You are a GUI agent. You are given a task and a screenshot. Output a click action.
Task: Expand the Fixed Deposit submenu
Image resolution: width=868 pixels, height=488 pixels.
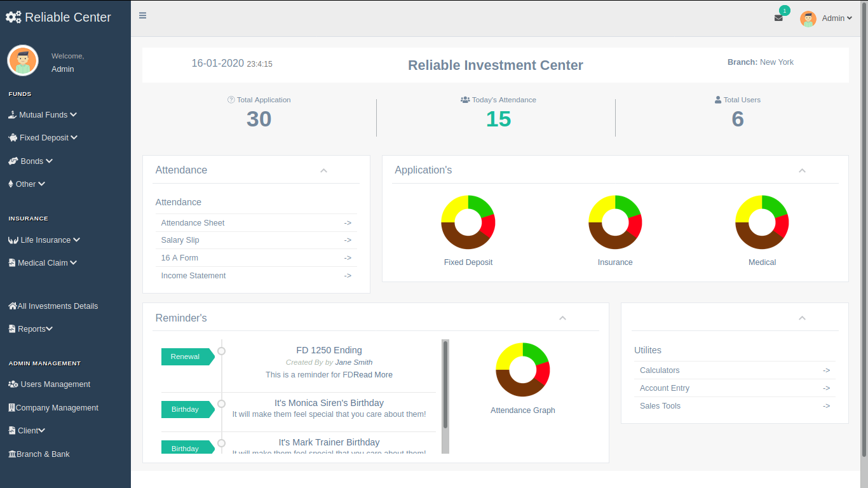(74, 138)
